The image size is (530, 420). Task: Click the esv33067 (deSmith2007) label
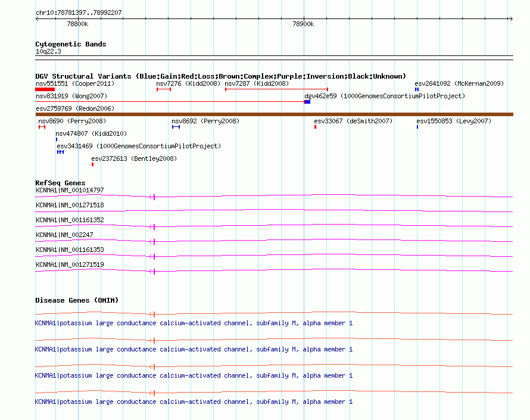(353, 121)
